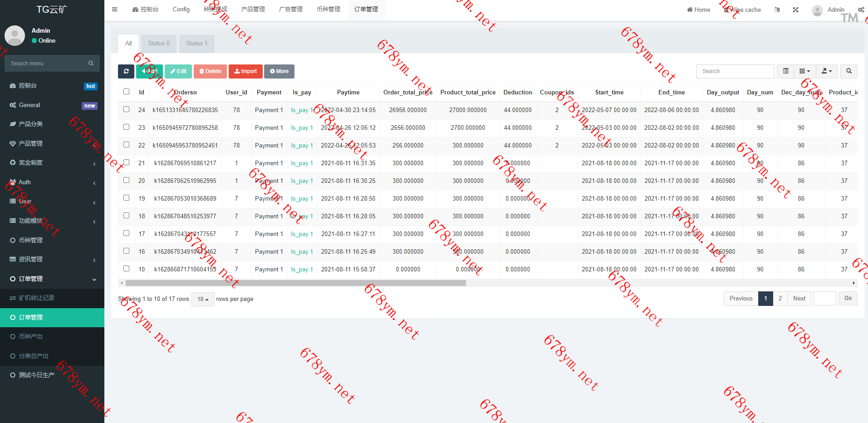Check the select-all header checkbox
Image resolution: width=868 pixels, height=423 pixels.
tap(126, 92)
